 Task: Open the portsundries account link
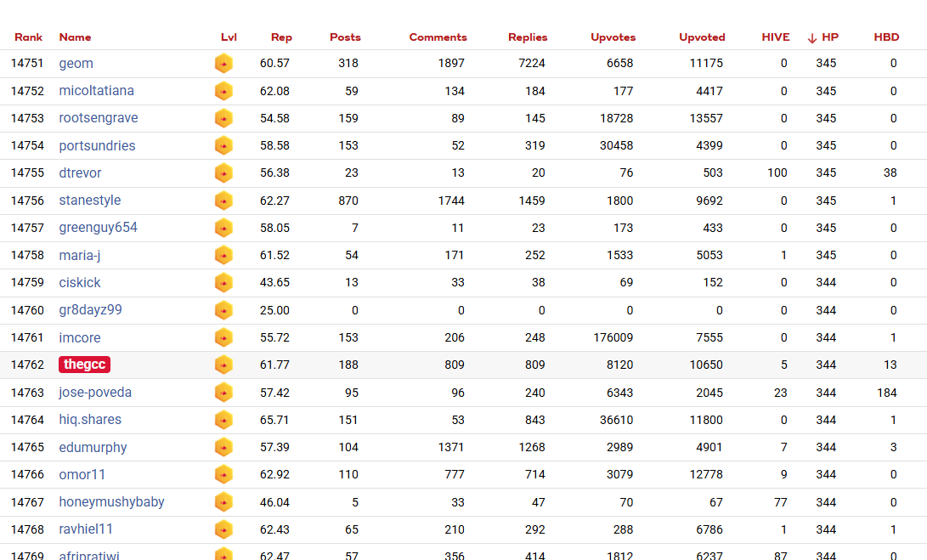[97, 146]
